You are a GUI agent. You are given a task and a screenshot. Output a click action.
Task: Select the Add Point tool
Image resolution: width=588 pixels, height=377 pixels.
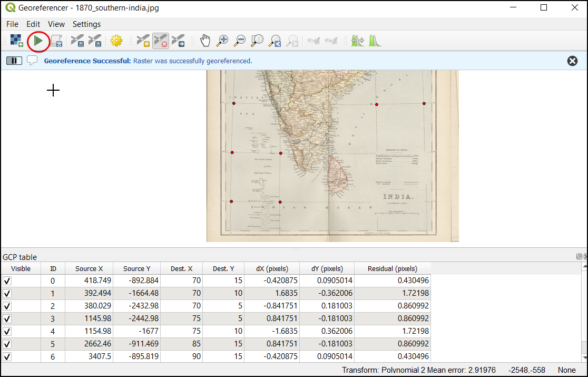click(x=143, y=41)
